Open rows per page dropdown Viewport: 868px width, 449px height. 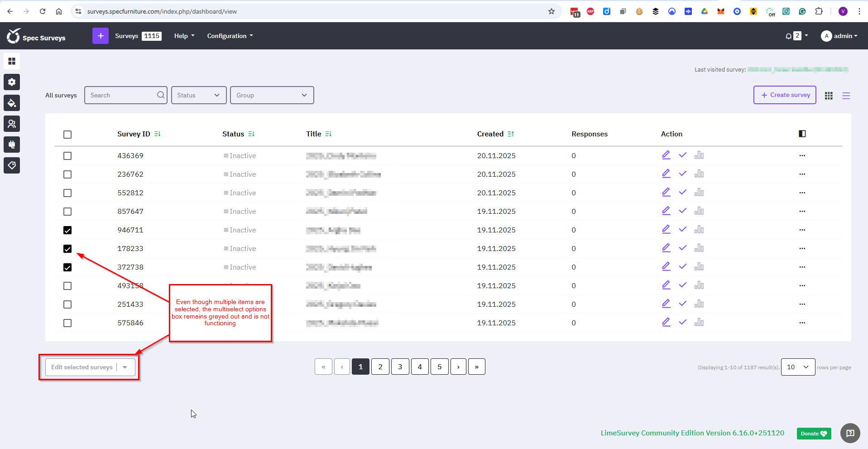797,367
